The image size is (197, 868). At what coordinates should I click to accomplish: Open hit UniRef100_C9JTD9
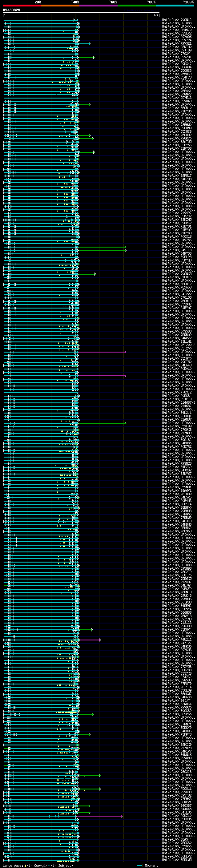click(x=176, y=50)
